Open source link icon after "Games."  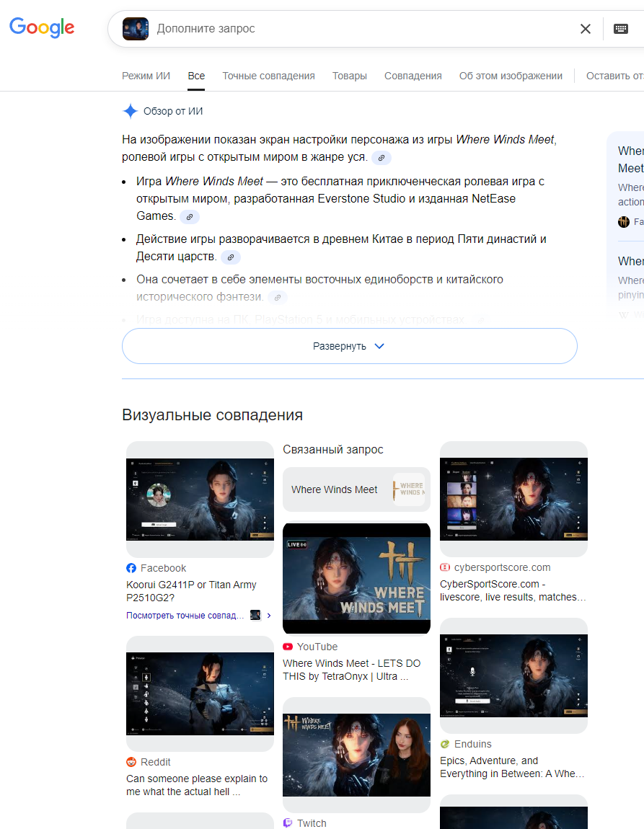point(189,217)
